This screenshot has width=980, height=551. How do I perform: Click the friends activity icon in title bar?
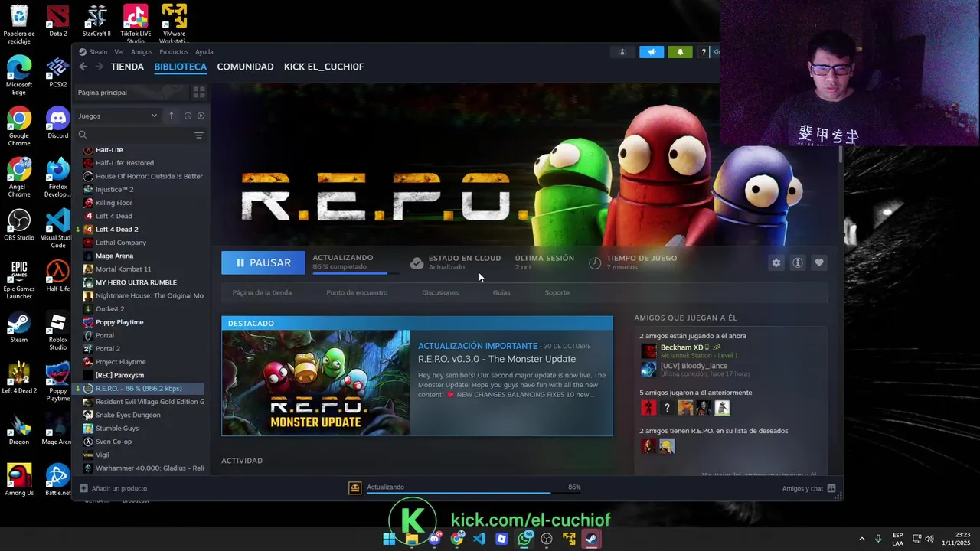click(622, 52)
